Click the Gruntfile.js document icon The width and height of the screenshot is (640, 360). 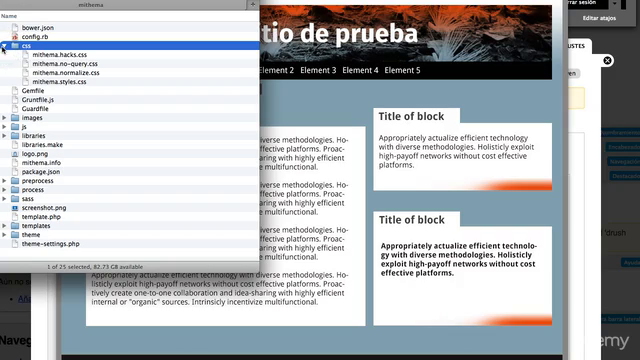tap(15, 100)
